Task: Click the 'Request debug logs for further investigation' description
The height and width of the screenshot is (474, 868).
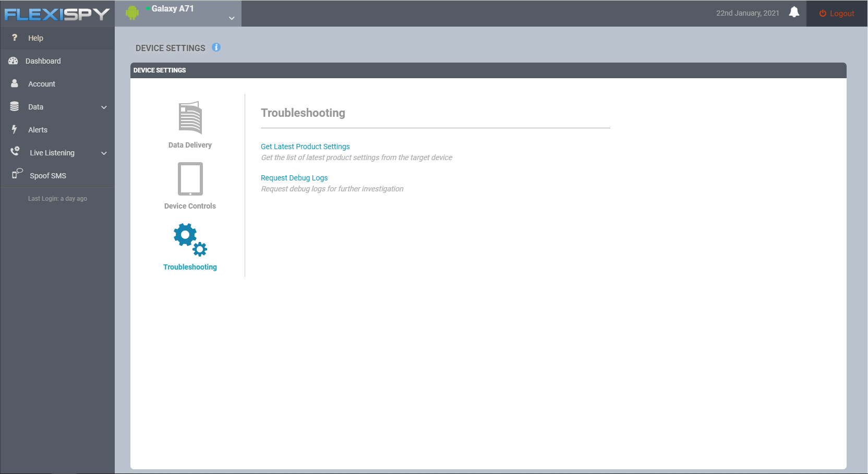Action: tap(332, 189)
